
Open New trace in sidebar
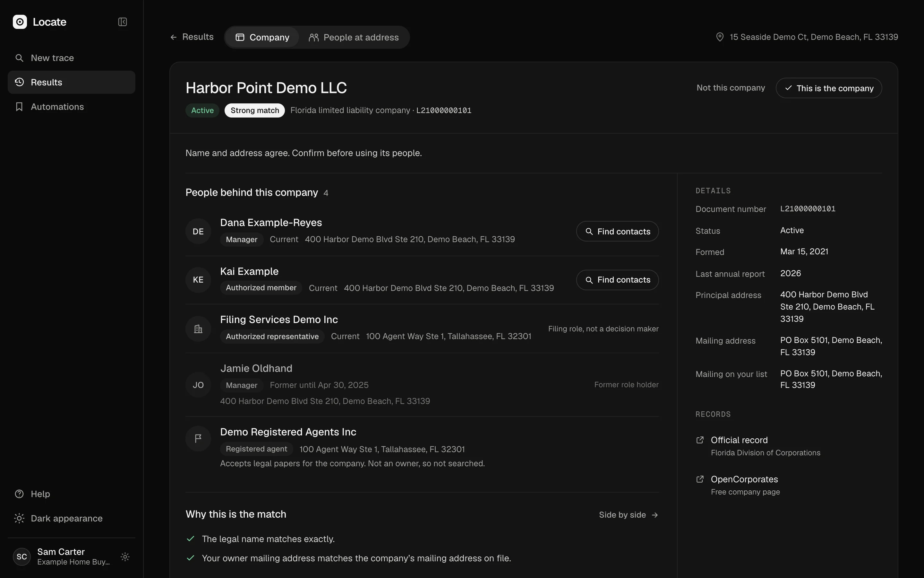tap(72, 58)
